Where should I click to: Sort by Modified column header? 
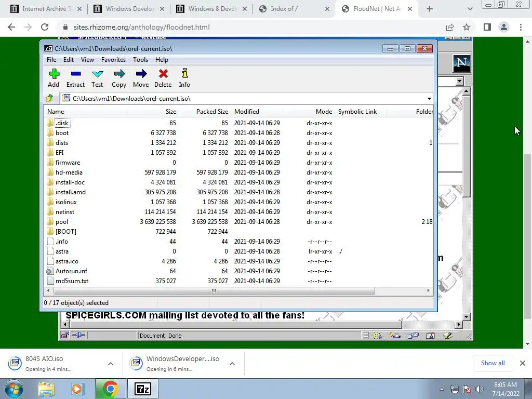(257, 112)
